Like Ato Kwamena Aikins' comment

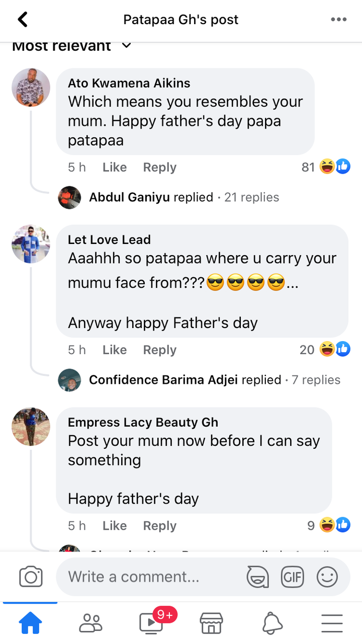(x=114, y=168)
